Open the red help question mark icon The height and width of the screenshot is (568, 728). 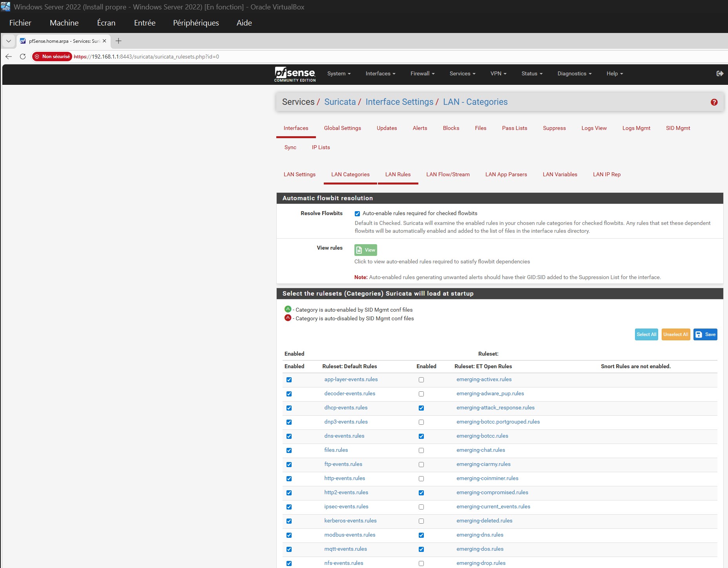[714, 102]
